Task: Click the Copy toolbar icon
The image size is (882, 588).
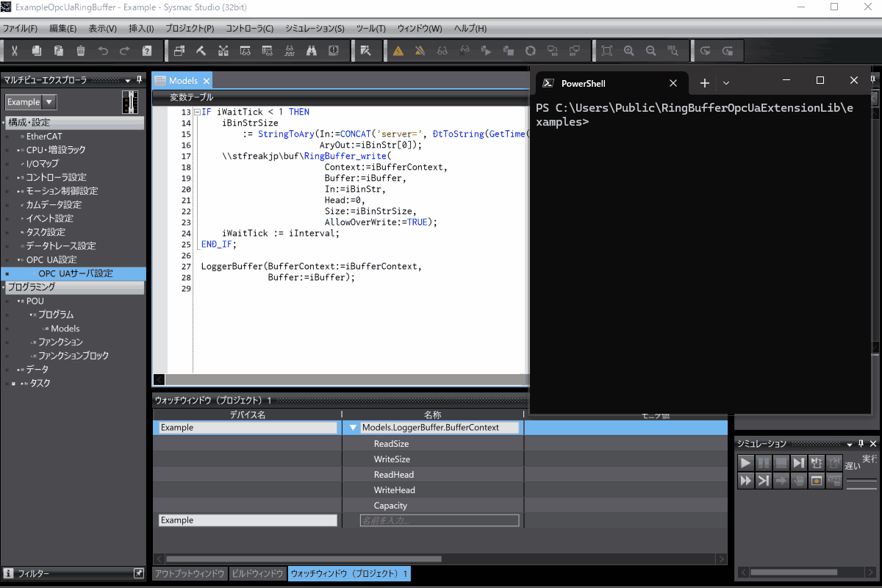Action: [37, 51]
